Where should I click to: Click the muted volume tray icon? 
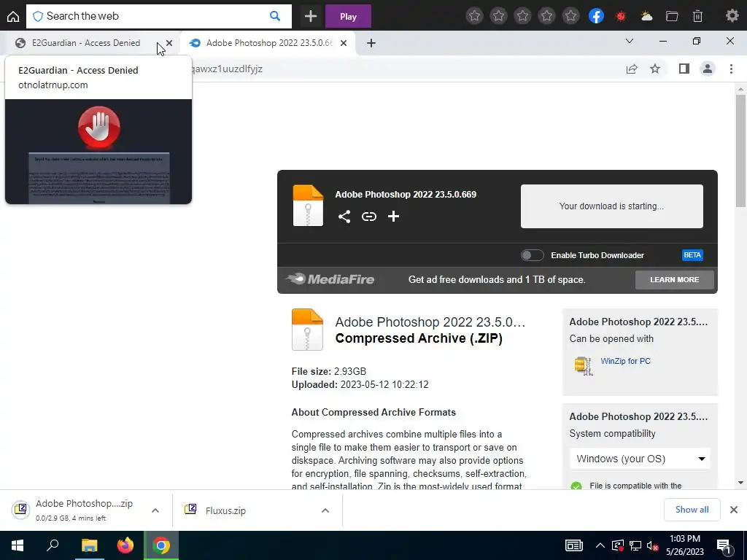[652, 545]
